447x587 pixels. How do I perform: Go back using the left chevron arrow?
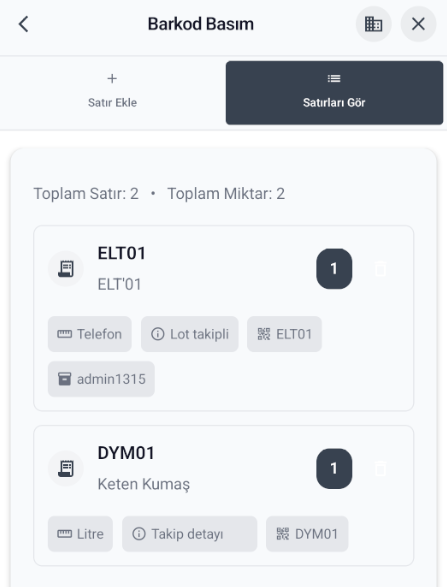[24, 24]
